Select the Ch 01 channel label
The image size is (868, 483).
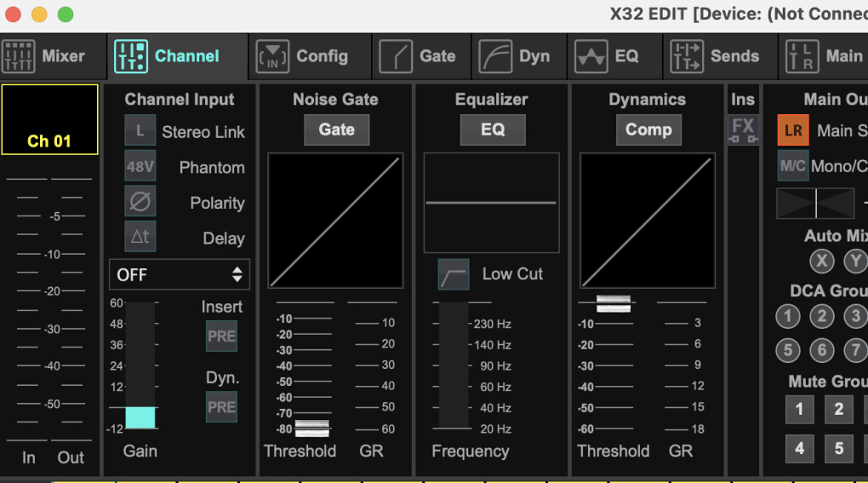(50, 119)
